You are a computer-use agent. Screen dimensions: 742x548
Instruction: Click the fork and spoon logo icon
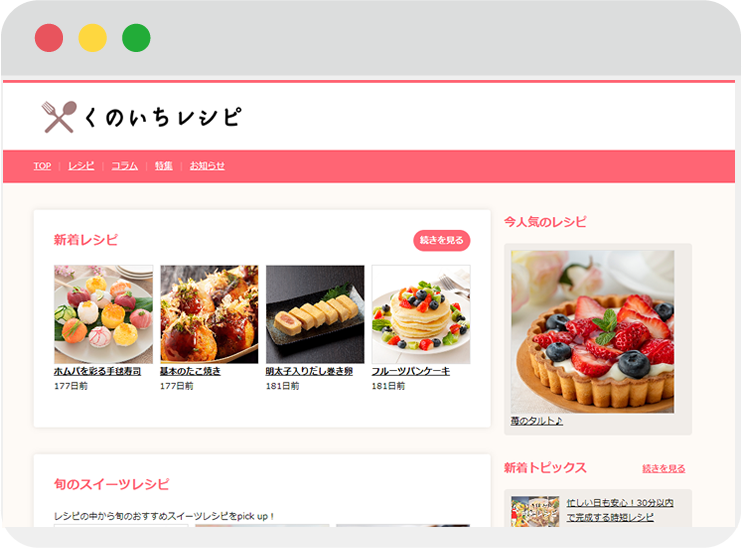[x=59, y=117]
